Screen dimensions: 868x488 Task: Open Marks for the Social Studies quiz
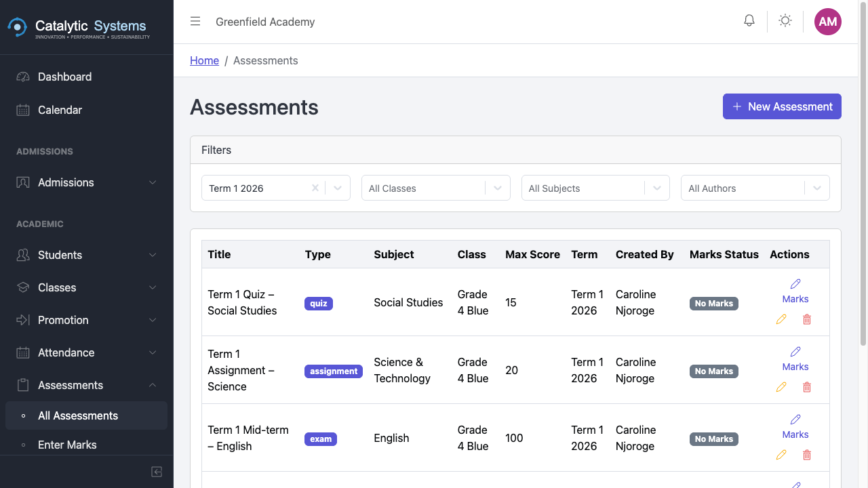[795, 291]
